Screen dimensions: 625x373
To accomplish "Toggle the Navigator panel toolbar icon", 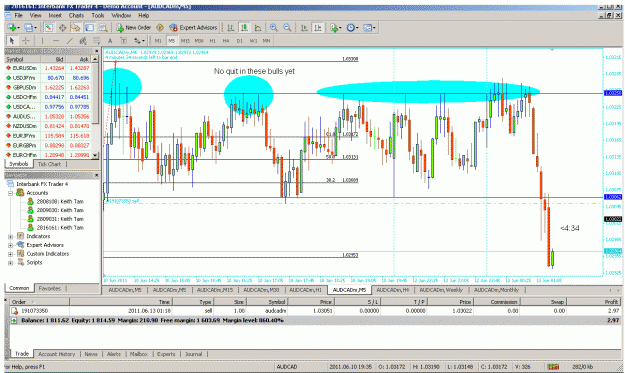I will click(x=76, y=27).
